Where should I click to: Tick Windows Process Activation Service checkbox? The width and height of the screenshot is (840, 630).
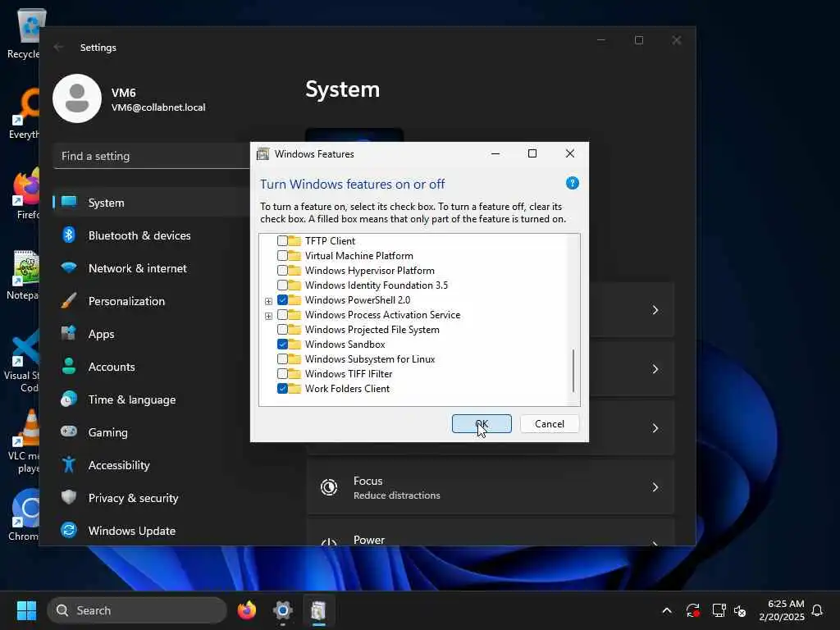coord(282,315)
